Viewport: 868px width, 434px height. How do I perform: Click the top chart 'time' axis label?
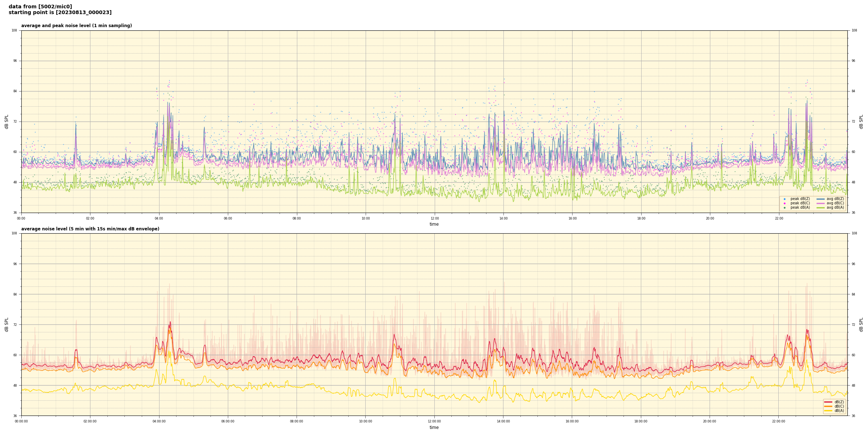pyautogui.click(x=434, y=224)
